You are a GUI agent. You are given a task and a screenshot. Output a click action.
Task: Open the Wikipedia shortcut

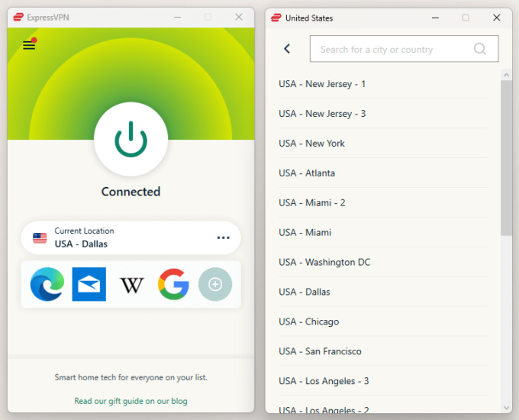tap(131, 285)
